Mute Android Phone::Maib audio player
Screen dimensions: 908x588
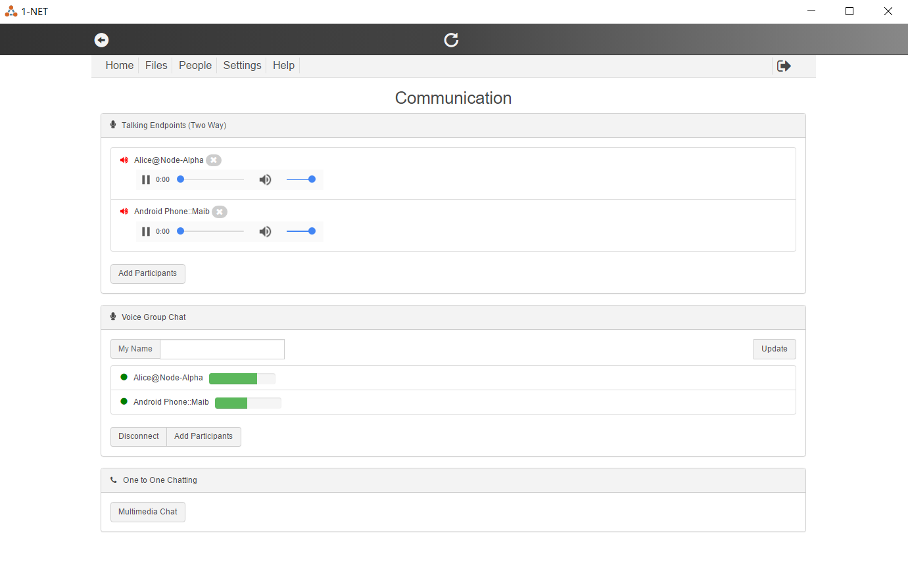pos(265,231)
